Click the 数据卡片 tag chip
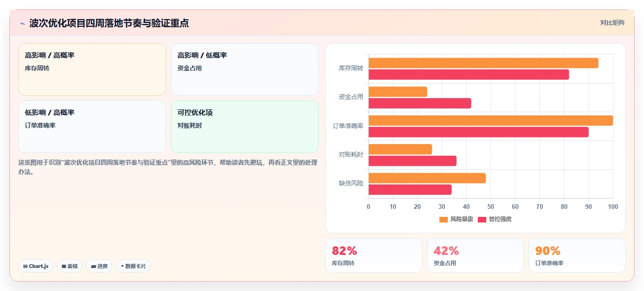This screenshot has height=291, width=644. (x=133, y=266)
